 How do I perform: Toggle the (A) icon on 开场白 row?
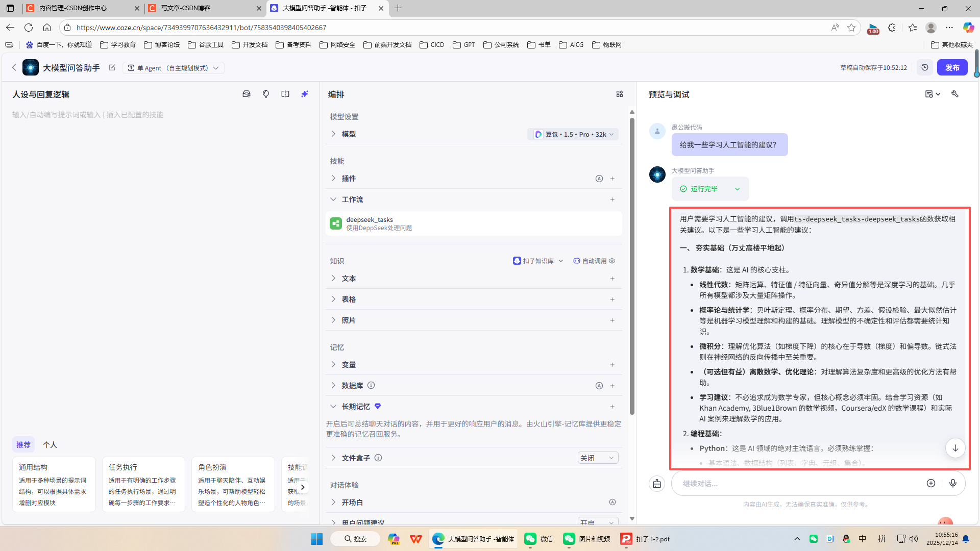coord(612,502)
